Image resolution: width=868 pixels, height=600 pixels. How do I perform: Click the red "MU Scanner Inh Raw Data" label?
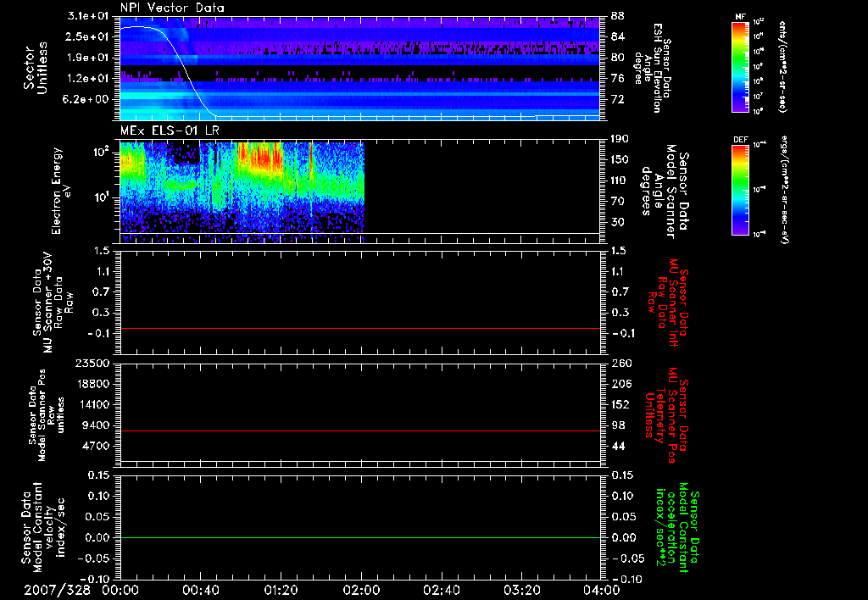(x=668, y=303)
